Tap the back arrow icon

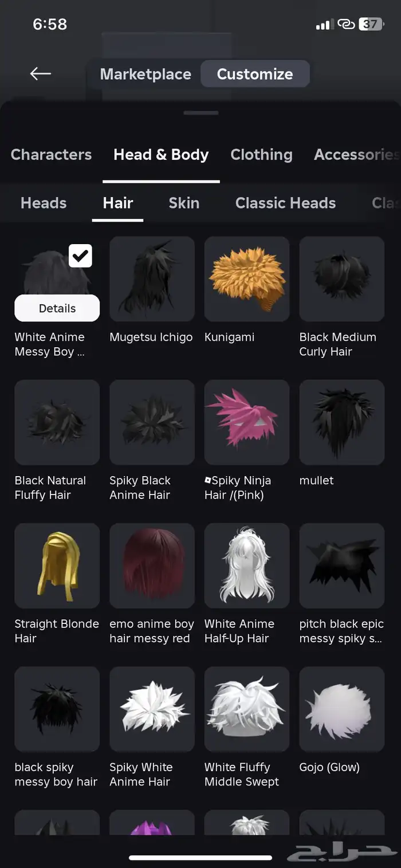tap(41, 73)
